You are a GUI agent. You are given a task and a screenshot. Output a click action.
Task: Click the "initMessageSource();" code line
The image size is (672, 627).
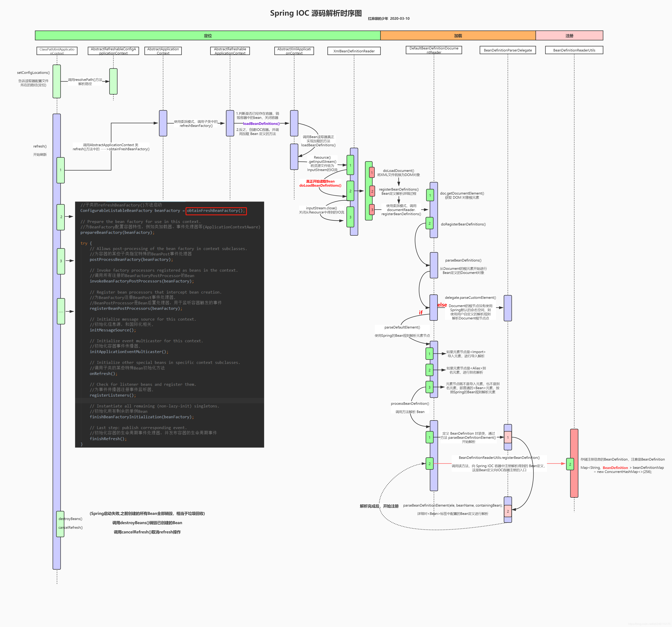pos(113,330)
